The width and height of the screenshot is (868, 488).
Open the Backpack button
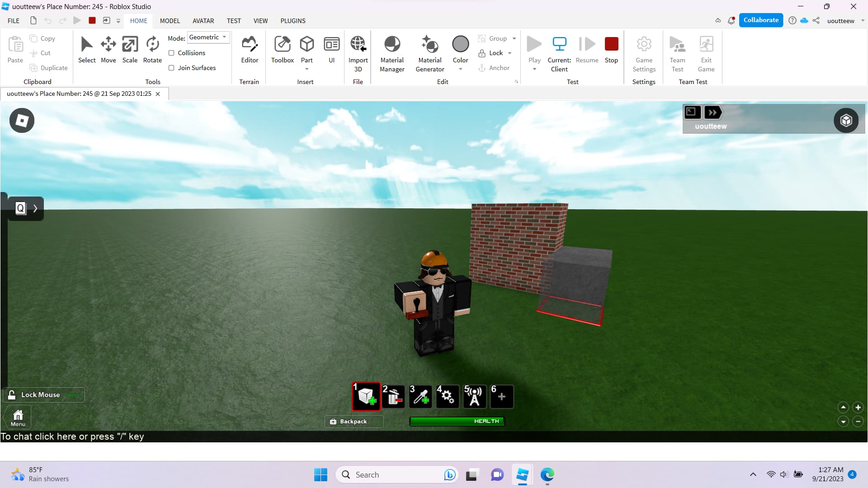(354, 422)
